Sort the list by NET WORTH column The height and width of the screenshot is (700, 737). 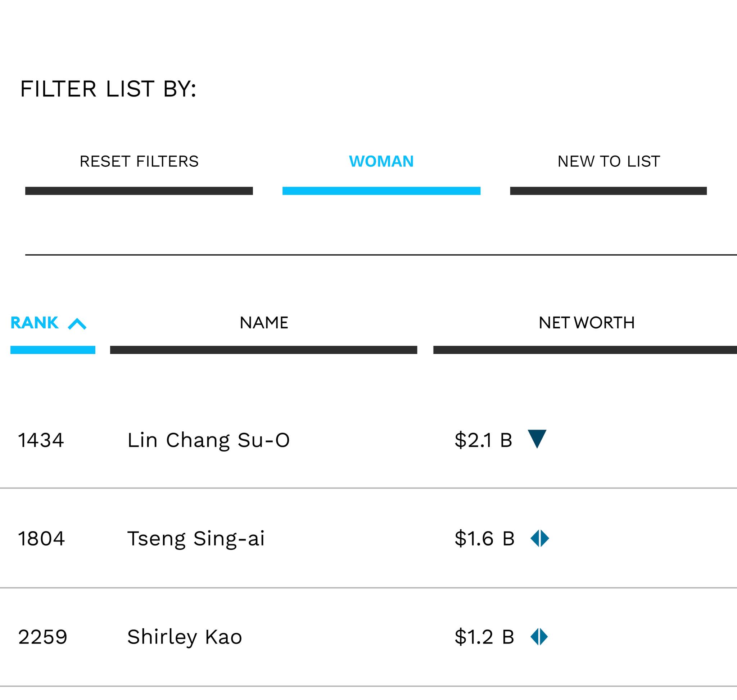586,323
